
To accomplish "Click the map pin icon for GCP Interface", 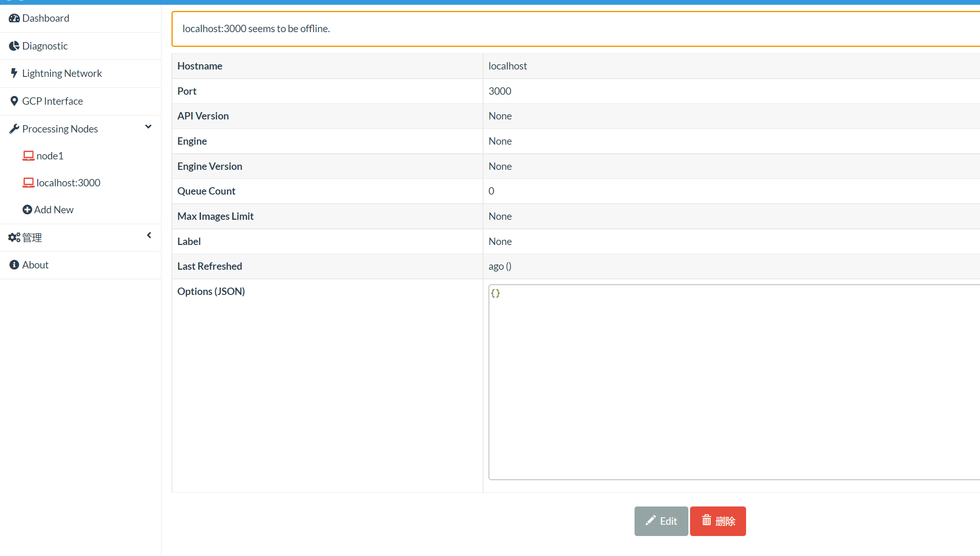I will pyautogui.click(x=14, y=100).
